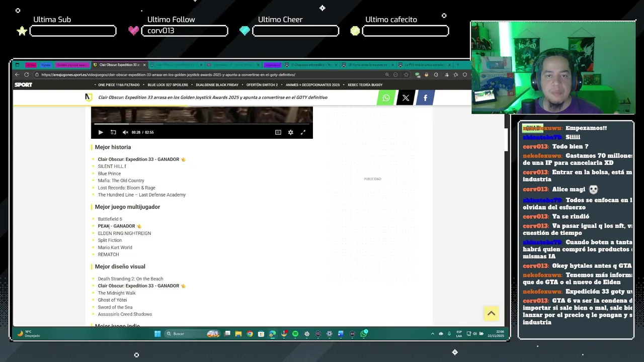
Task: Click the yellow scroll-to-top arrow button
Action: click(491, 313)
